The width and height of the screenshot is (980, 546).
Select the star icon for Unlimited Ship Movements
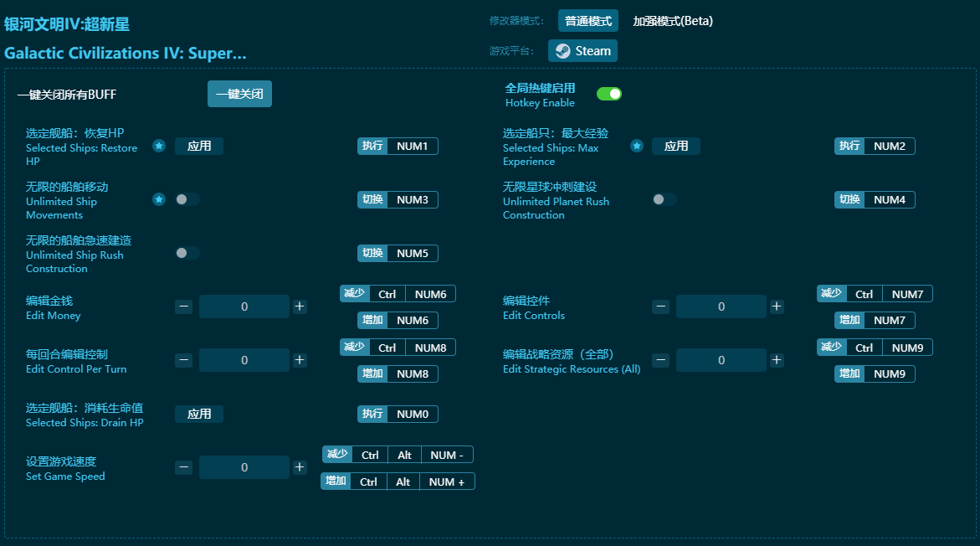click(x=159, y=199)
